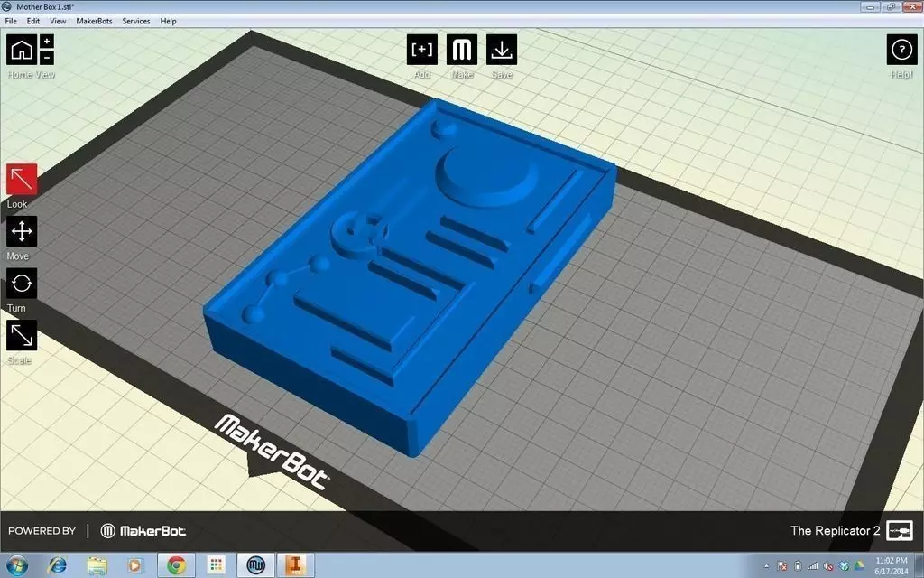Click the MakerBot logo in footer
The height and width of the screenshot is (578, 924).
143,531
